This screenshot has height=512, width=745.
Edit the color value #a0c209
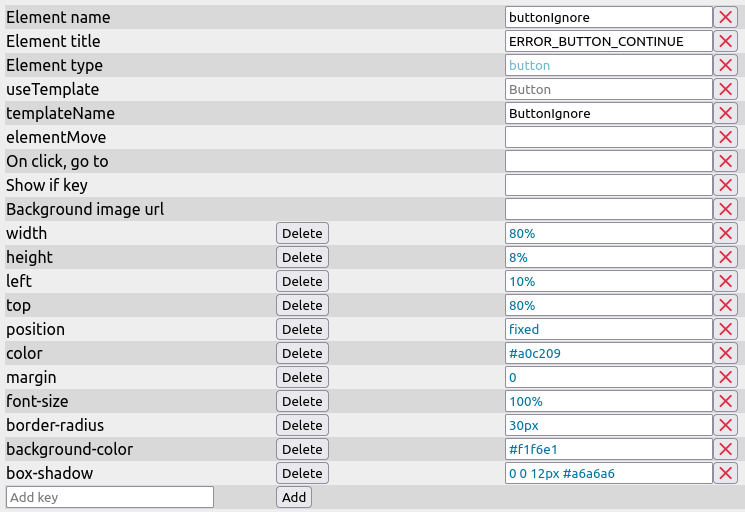pos(608,353)
